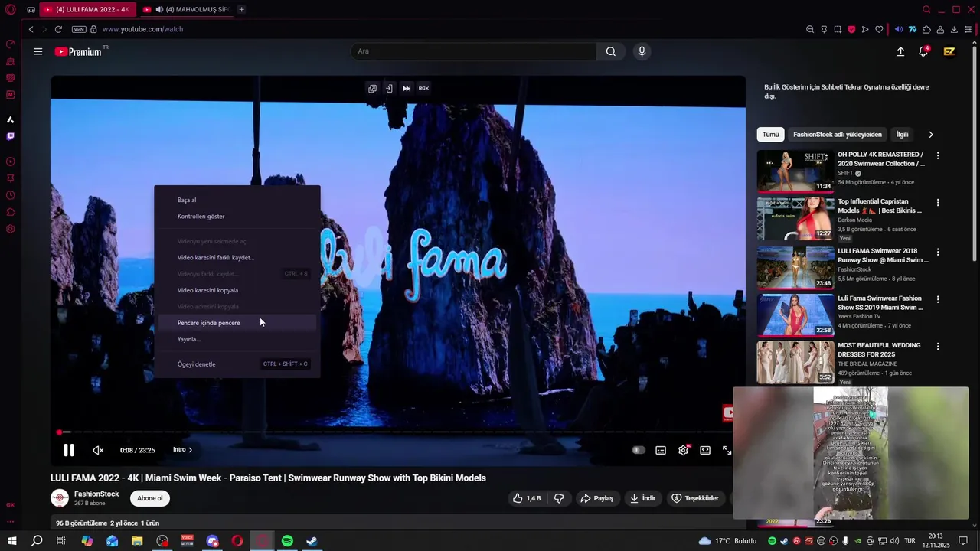
Task: Click the magnifier search button
Action: click(x=611, y=51)
